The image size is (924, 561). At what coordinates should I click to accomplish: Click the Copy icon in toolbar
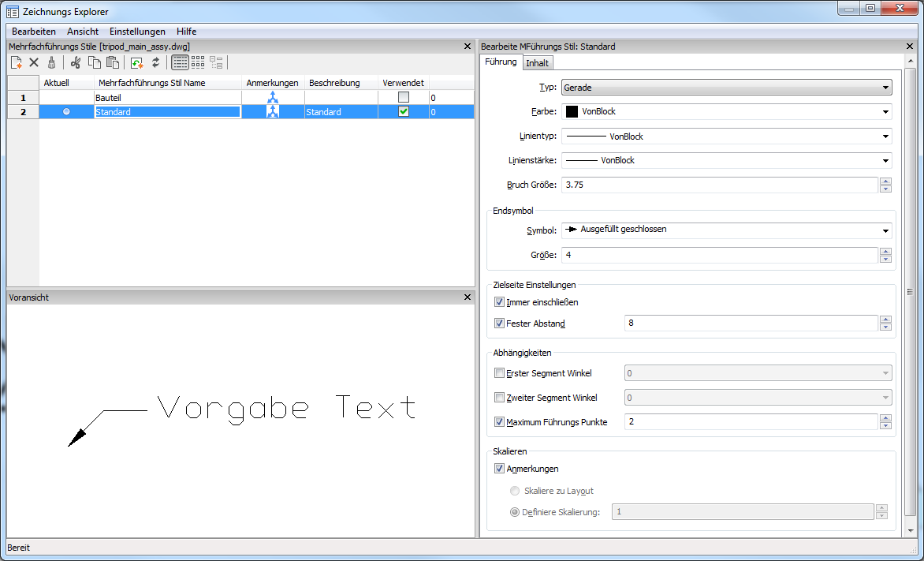95,62
